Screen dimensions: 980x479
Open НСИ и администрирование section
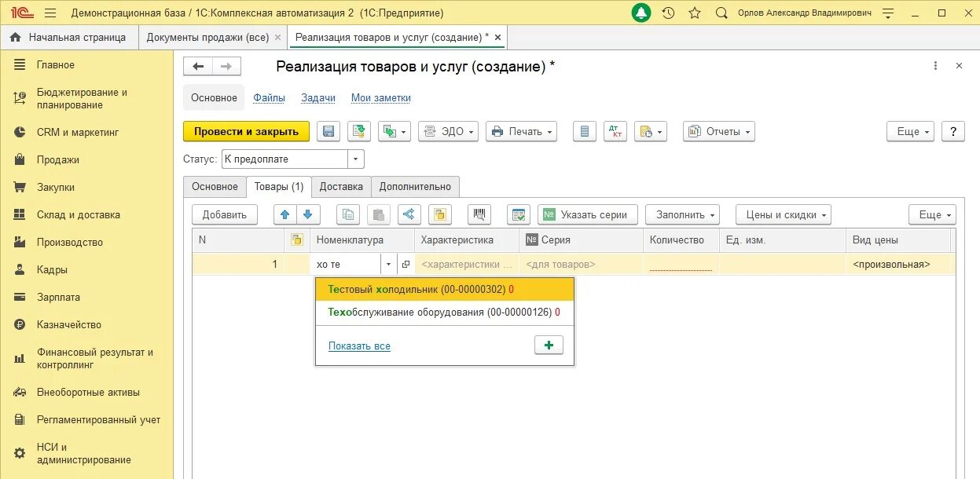click(86, 453)
